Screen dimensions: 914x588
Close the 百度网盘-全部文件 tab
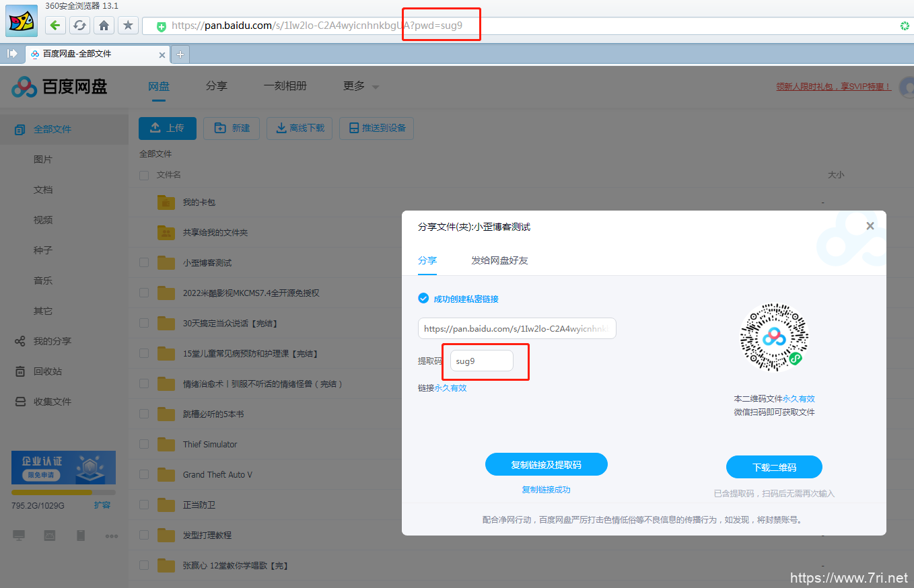(162, 54)
